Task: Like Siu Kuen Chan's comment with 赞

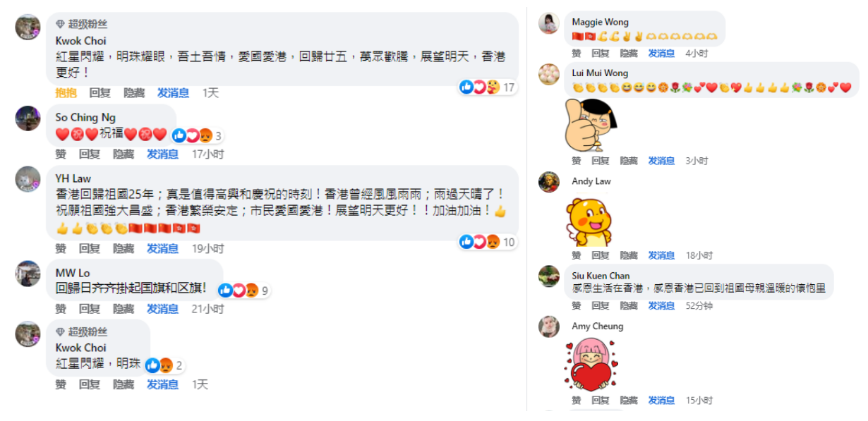Action: [x=577, y=305]
